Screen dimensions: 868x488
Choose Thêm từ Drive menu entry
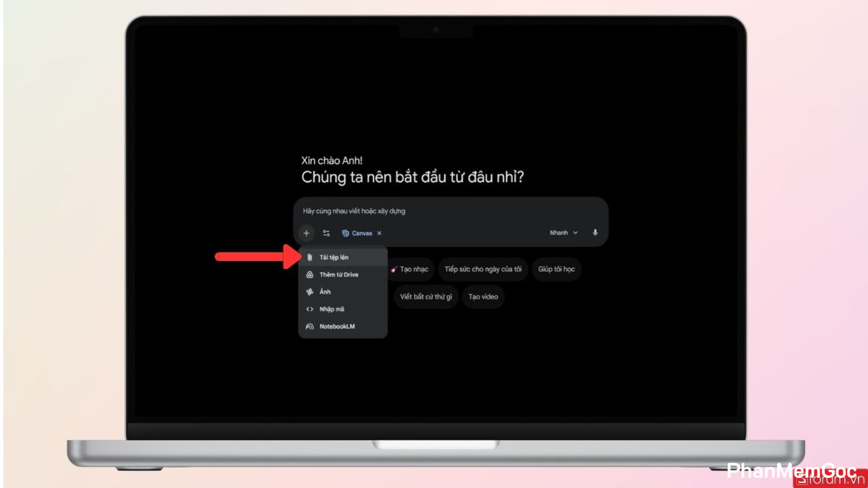tap(343, 275)
